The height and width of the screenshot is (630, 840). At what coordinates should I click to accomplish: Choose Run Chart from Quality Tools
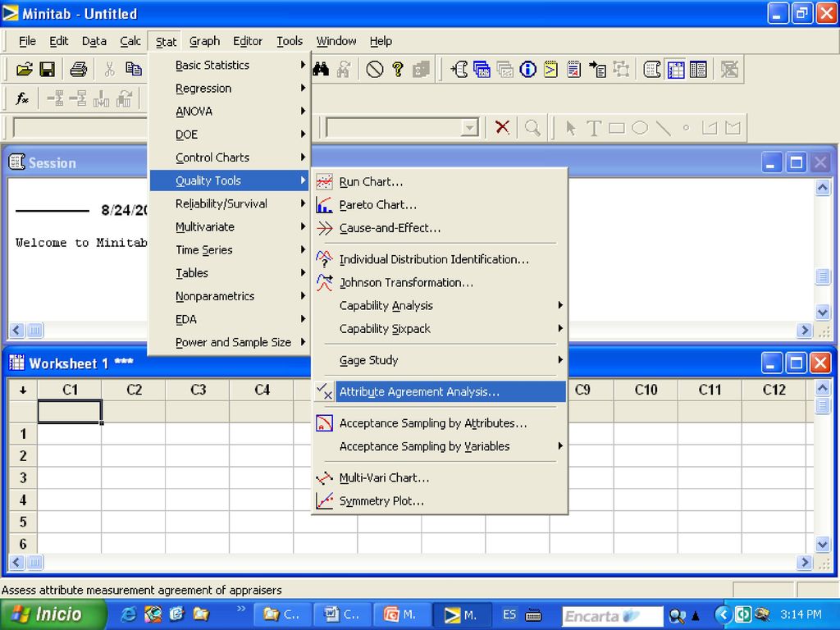439,182
